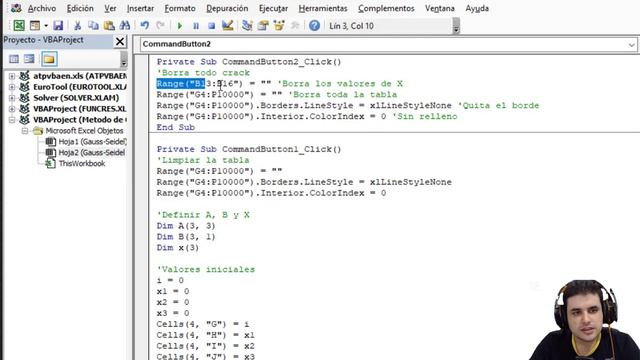Open the Complementos menu

tap(386, 9)
